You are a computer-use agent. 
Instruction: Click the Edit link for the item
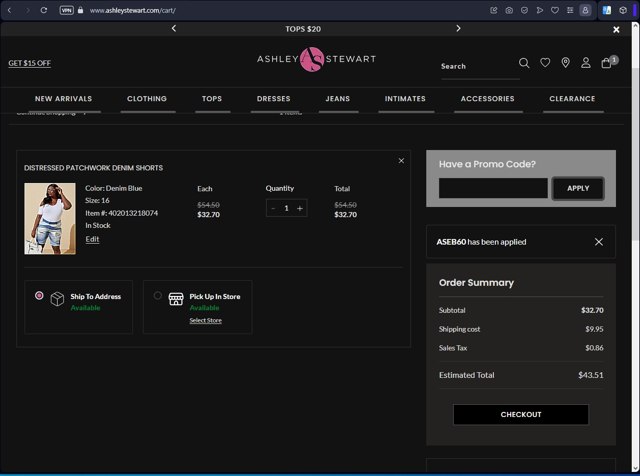(x=92, y=239)
